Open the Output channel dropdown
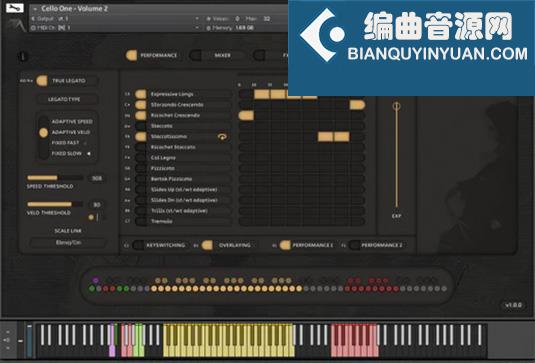Viewport: 535px width, 363px height. pos(197,18)
